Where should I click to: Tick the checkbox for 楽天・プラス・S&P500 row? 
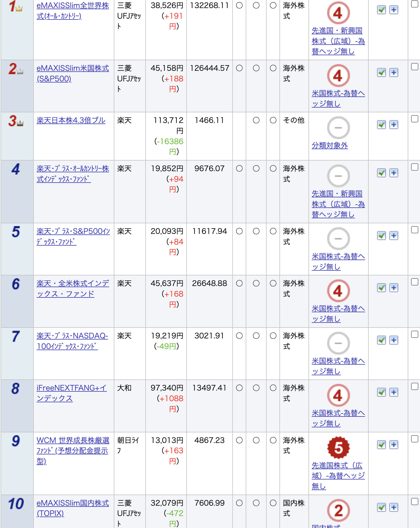pyautogui.click(x=415, y=230)
